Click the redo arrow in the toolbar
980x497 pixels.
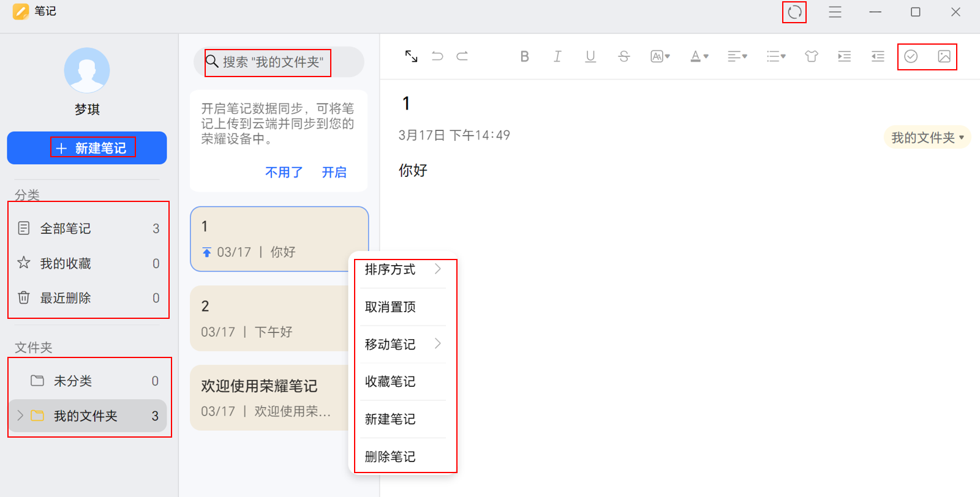pyautogui.click(x=462, y=56)
